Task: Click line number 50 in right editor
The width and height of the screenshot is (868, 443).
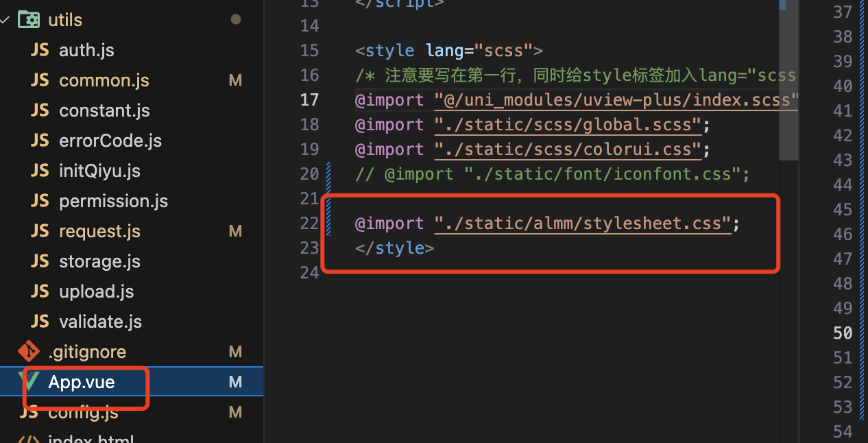Action: [x=843, y=333]
